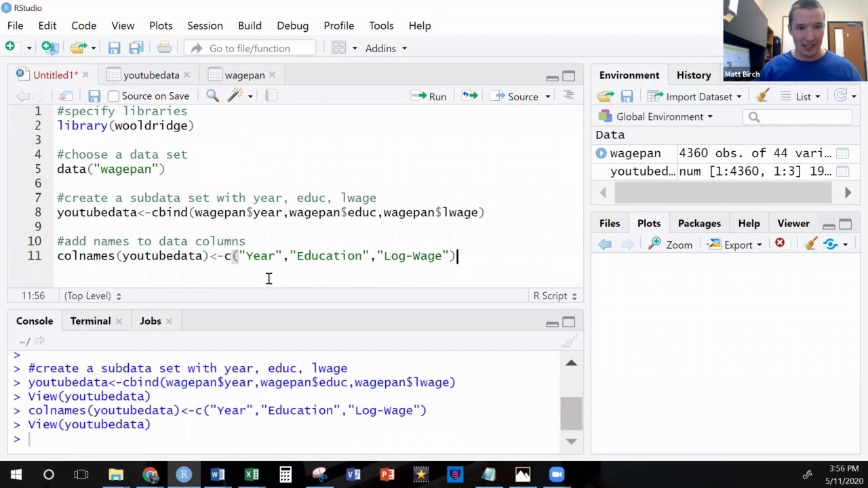Click the Run button
The width and height of the screenshot is (868, 488).
click(x=429, y=96)
